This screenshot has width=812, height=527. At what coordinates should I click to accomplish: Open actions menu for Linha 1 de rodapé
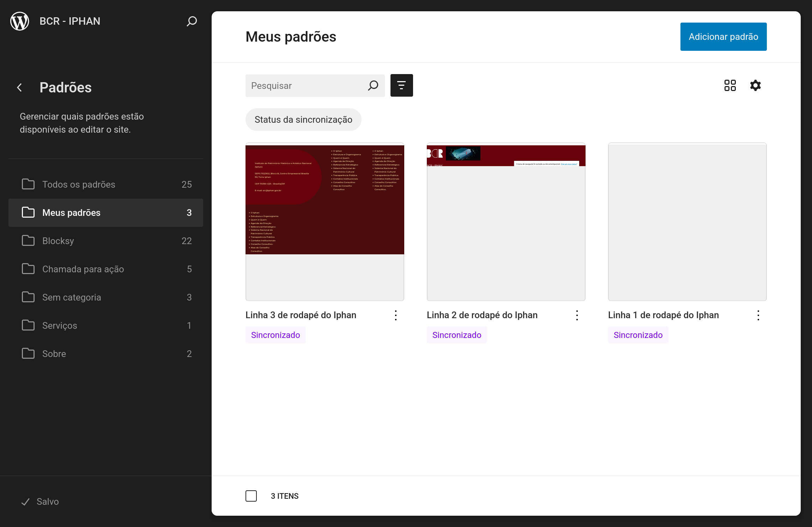pos(758,315)
